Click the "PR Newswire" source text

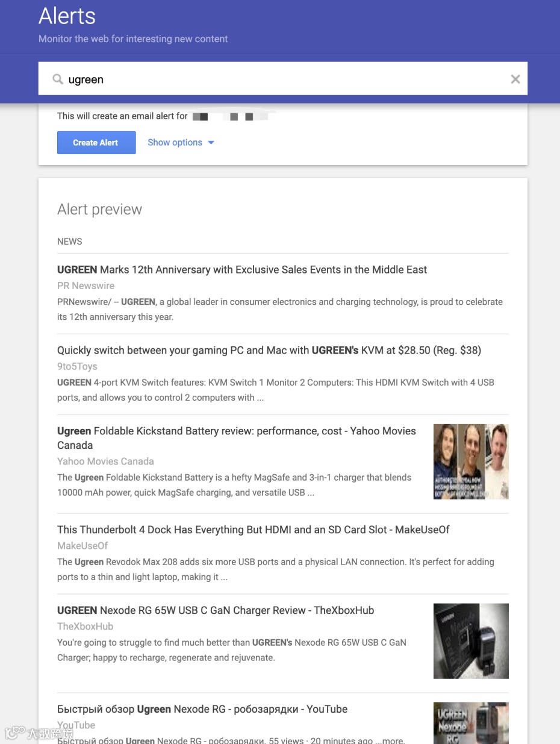coord(86,286)
